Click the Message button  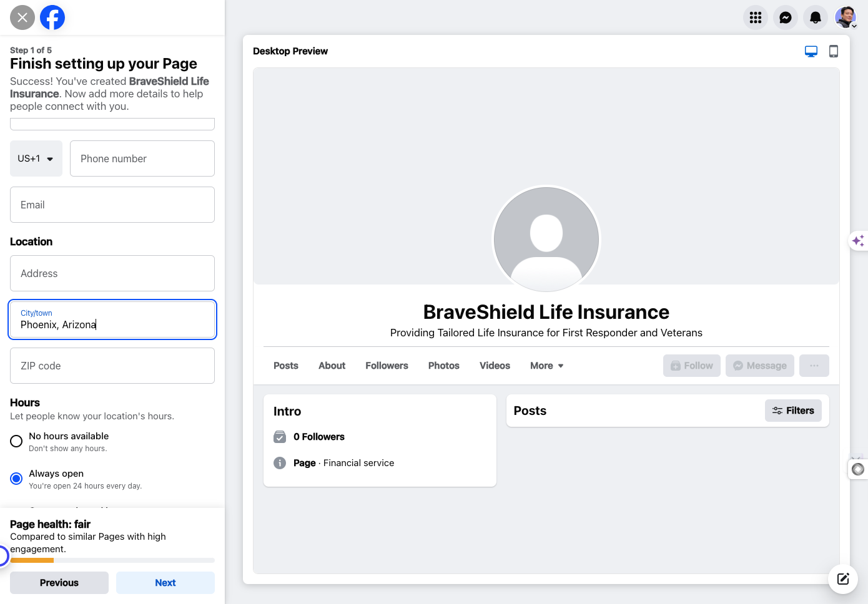click(760, 366)
